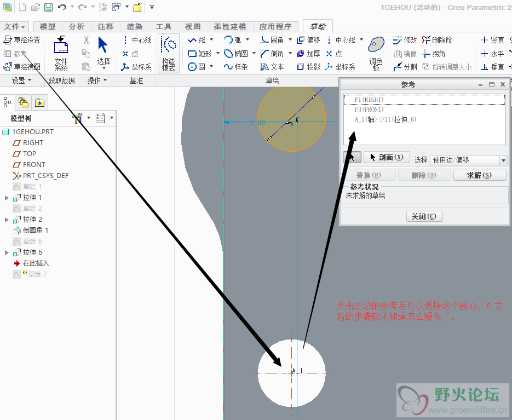Select the 椭圆 ellipse tool
The height and width of the screenshot is (420, 512).
pyautogui.click(x=236, y=54)
